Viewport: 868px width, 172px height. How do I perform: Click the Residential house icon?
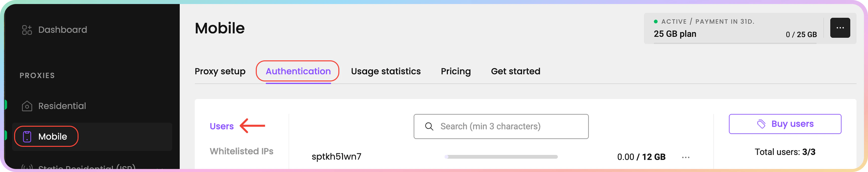27,106
